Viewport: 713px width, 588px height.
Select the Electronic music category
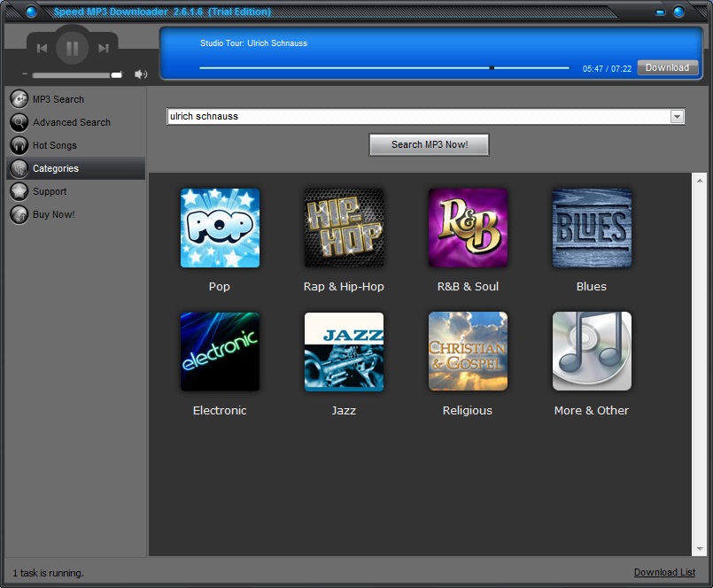219,351
